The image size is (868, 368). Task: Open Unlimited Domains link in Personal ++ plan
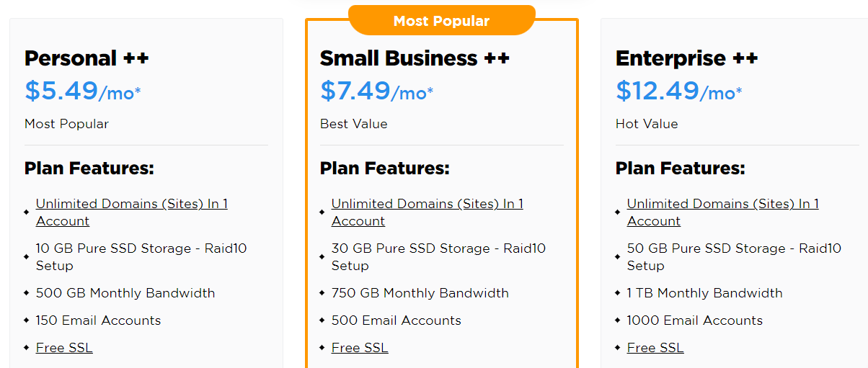coord(132,212)
